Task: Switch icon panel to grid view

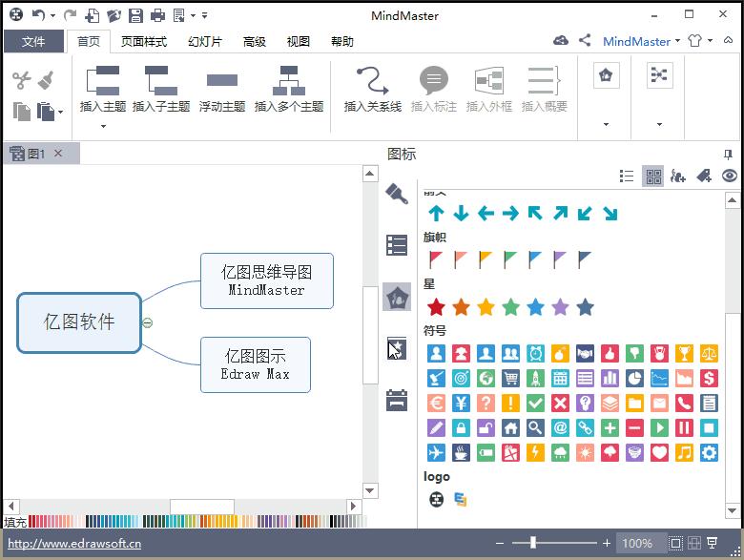Action: tap(653, 176)
